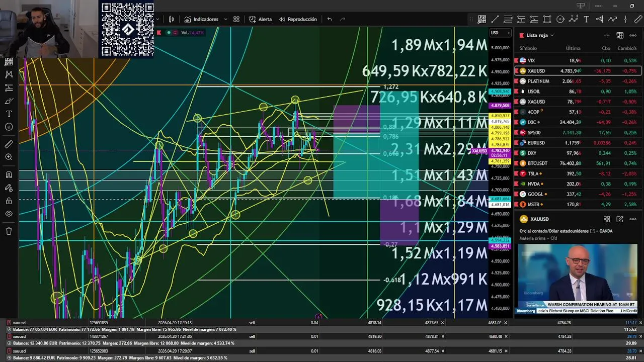Pick the trend line tool in favorites bar
The image size is (644, 362).
[495, 19]
